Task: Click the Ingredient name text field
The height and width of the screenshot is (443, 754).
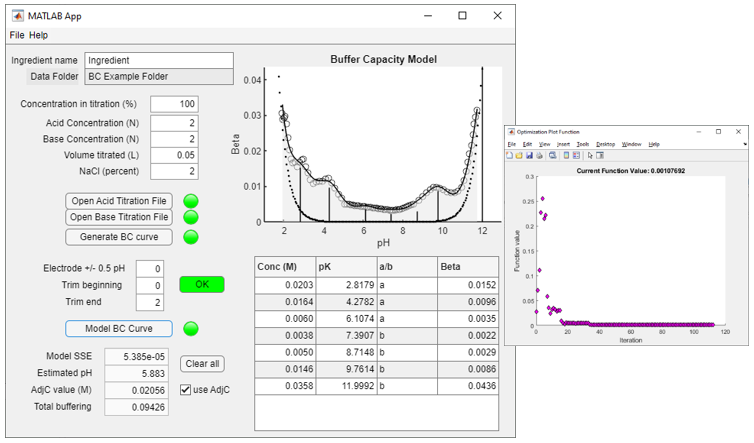Action: [159, 60]
